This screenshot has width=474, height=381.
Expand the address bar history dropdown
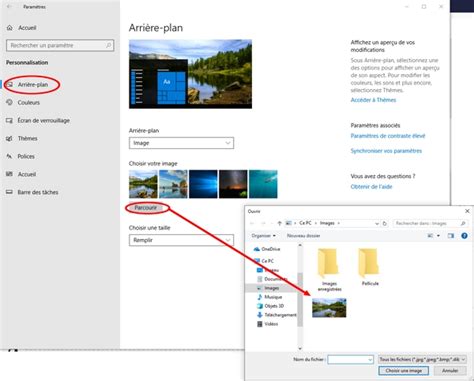pyautogui.click(x=377, y=223)
